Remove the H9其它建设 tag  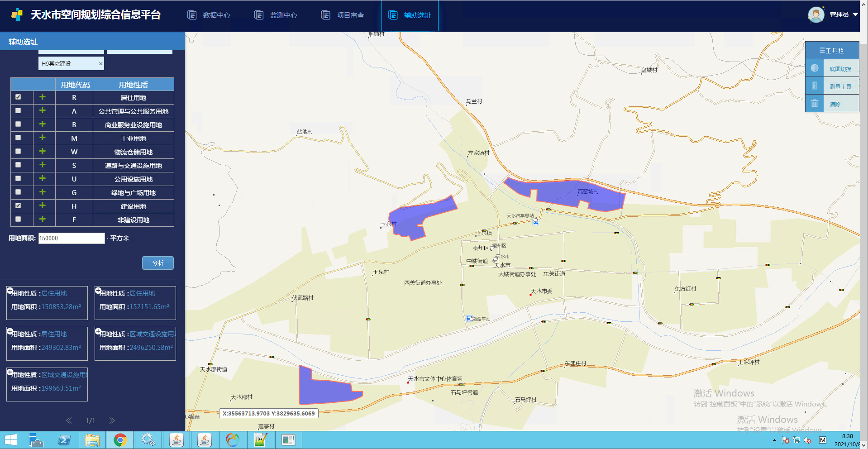point(100,64)
